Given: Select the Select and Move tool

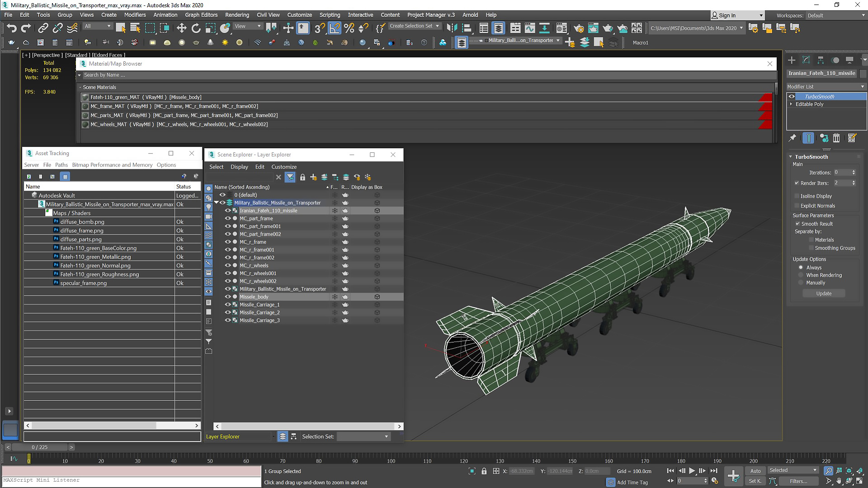Looking at the screenshot, I should coord(181,28).
